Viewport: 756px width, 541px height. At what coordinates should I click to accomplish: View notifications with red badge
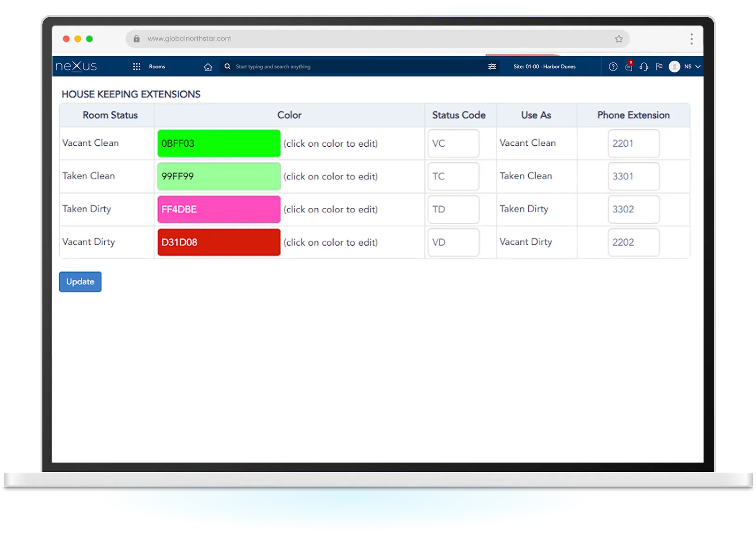pyautogui.click(x=628, y=66)
